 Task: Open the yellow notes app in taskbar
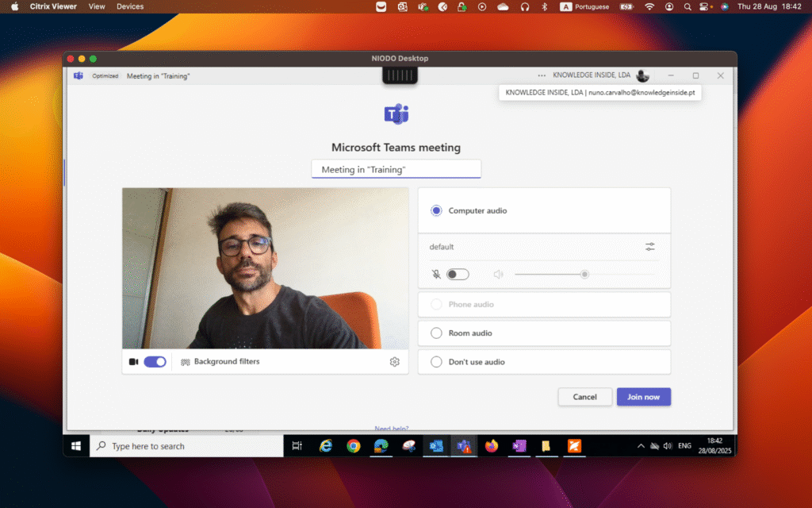coord(546,446)
